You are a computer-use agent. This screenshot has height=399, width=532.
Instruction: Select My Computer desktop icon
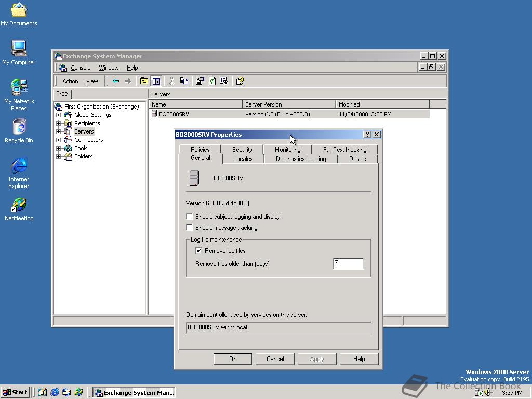19,53
